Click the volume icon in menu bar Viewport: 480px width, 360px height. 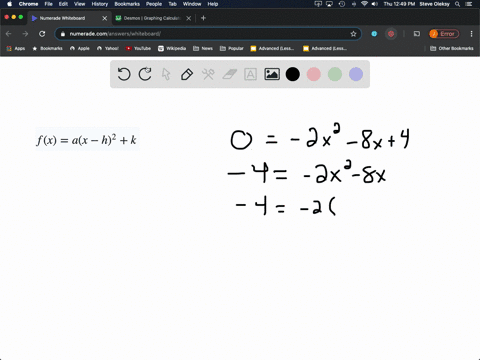pos(375,4)
